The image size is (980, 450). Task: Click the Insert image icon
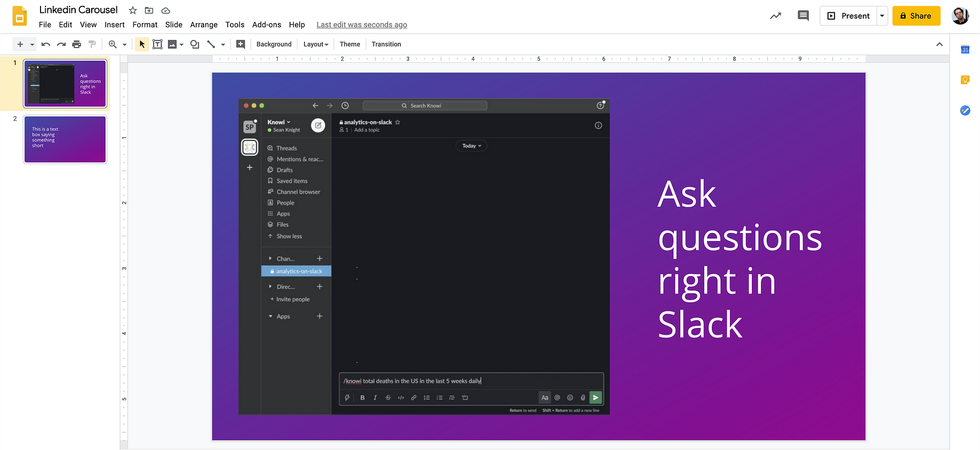coord(172,44)
